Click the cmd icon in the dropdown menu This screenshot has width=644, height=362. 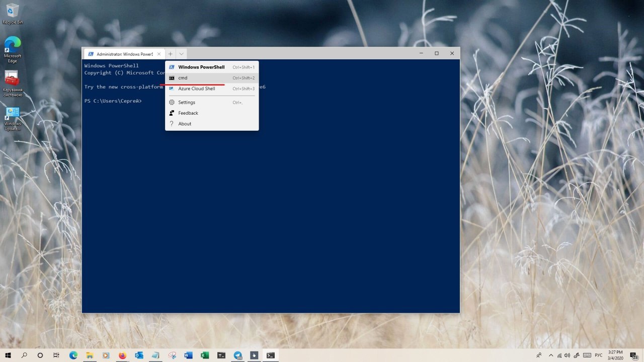[x=172, y=78]
